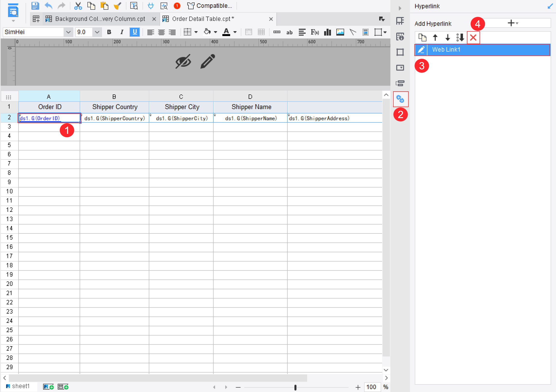Open the font color dropdown arrow

pyautogui.click(x=235, y=32)
